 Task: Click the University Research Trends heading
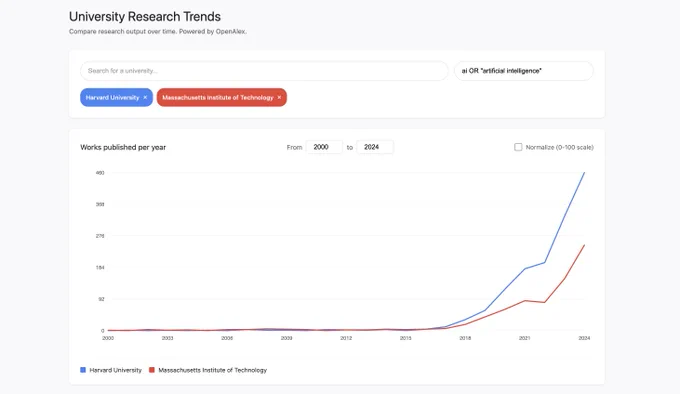tap(145, 16)
